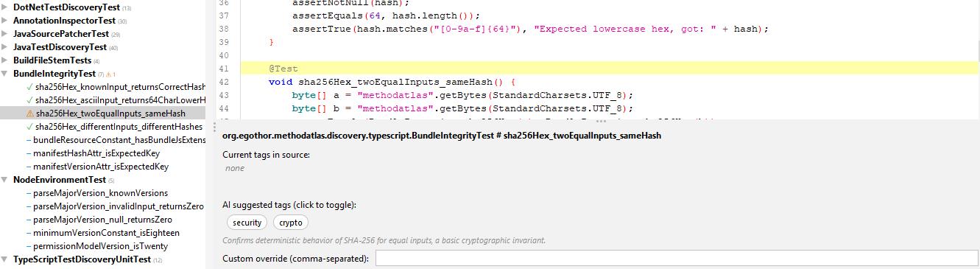Viewport: 980px width, 269px height.
Task: Click the splitter handle dots below code editor
Action: [601, 121]
